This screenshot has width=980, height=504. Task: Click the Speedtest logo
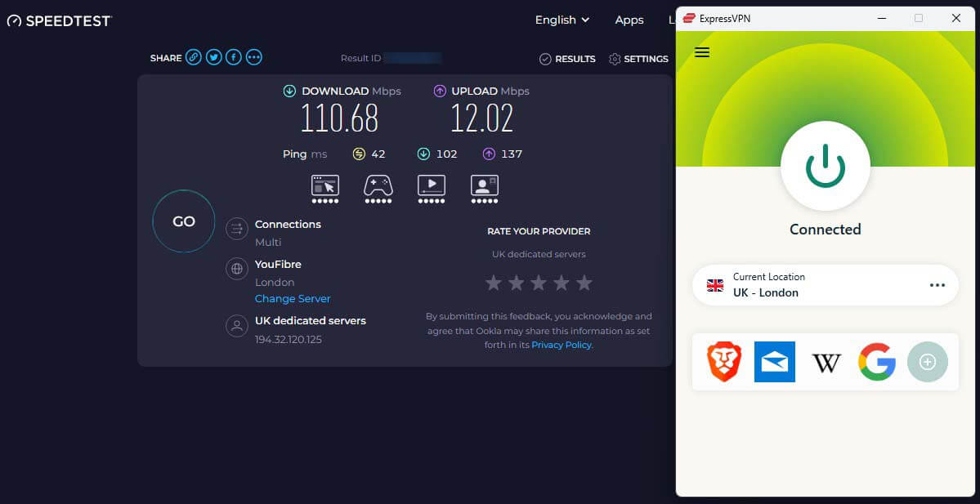coord(60,20)
